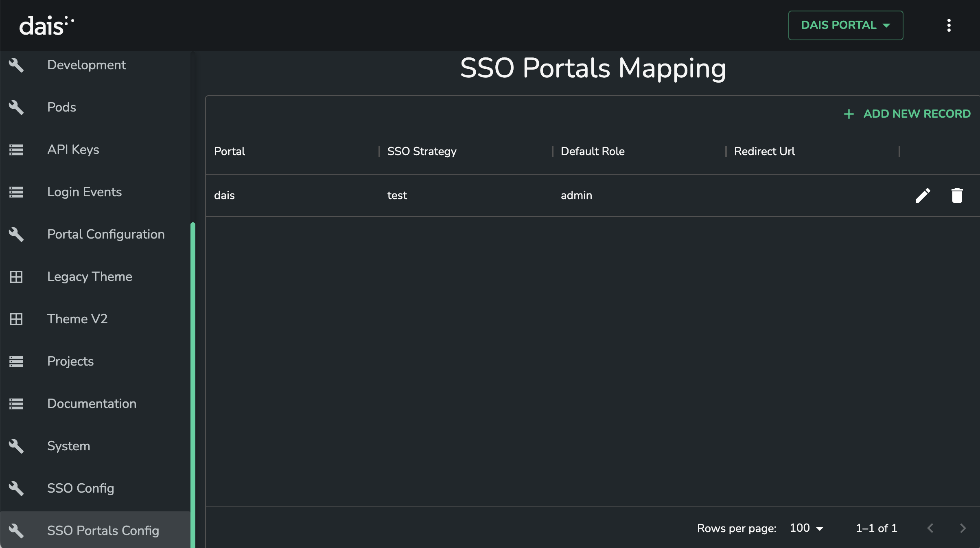The width and height of the screenshot is (980, 548).
Task: Click the dais logo
Action: 46,26
